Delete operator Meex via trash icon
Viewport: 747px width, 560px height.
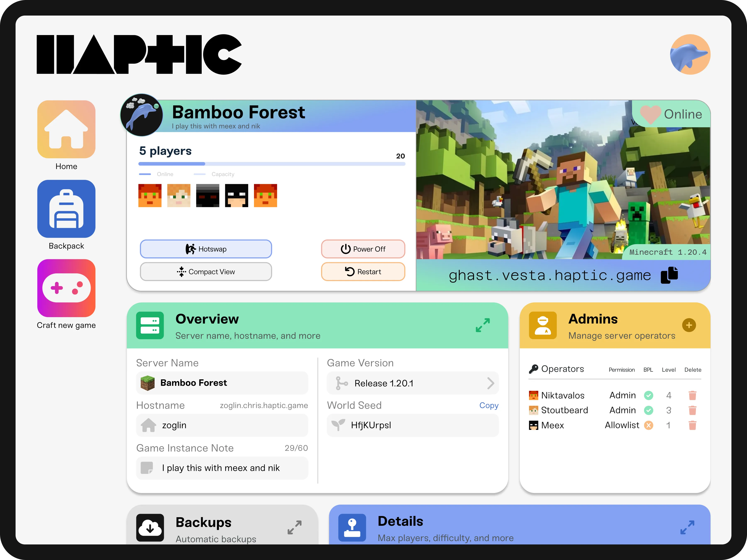coord(693,425)
